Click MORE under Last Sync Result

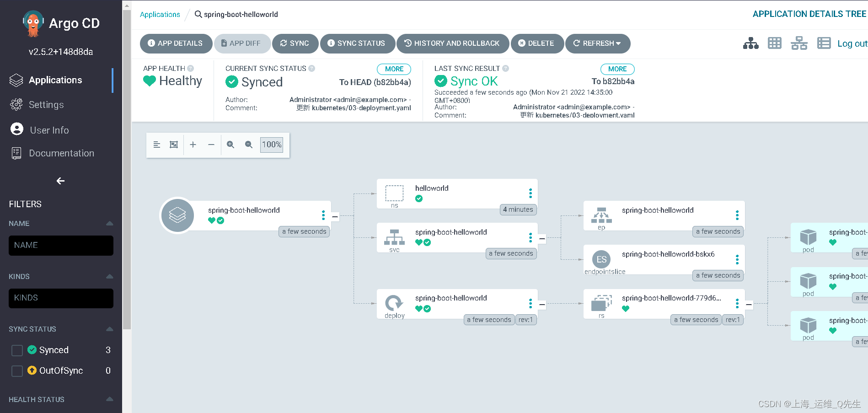617,69
